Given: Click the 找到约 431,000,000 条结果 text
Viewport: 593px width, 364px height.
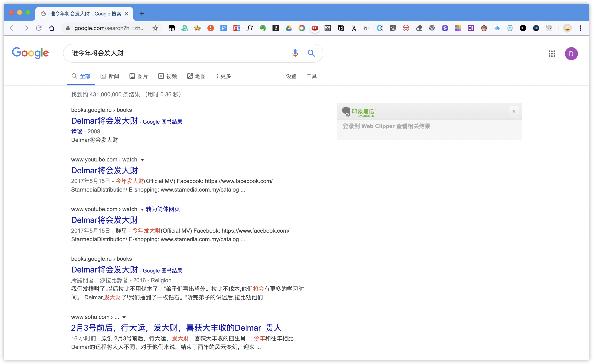Looking at the screenshot, I should (106, 94).
